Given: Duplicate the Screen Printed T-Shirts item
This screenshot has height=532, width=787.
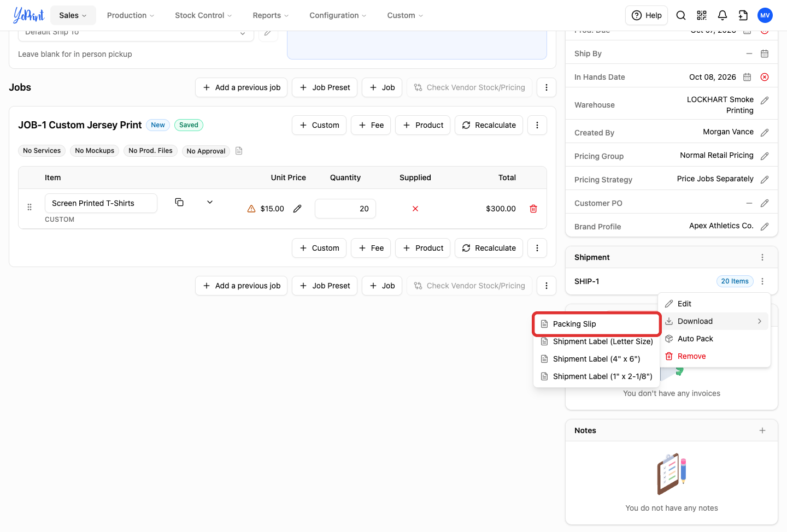Looking at the screenshot, I should tap(179, 202).
